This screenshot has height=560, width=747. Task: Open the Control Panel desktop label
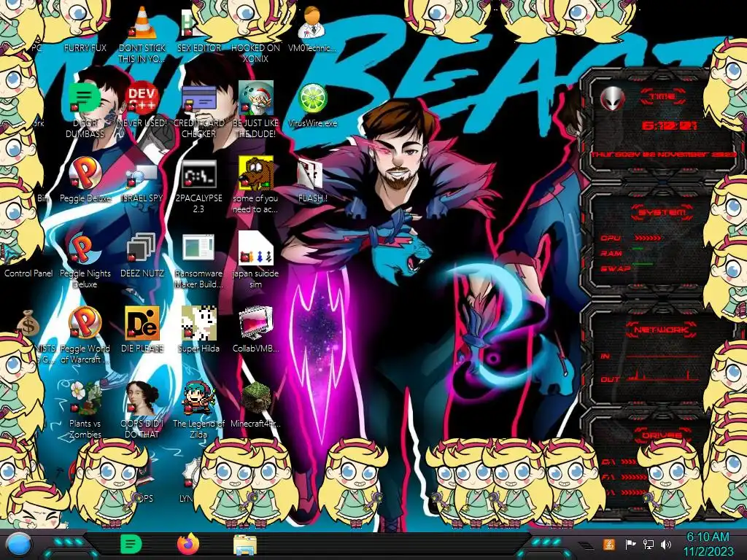pyautogui.click(x=28, y=273)
